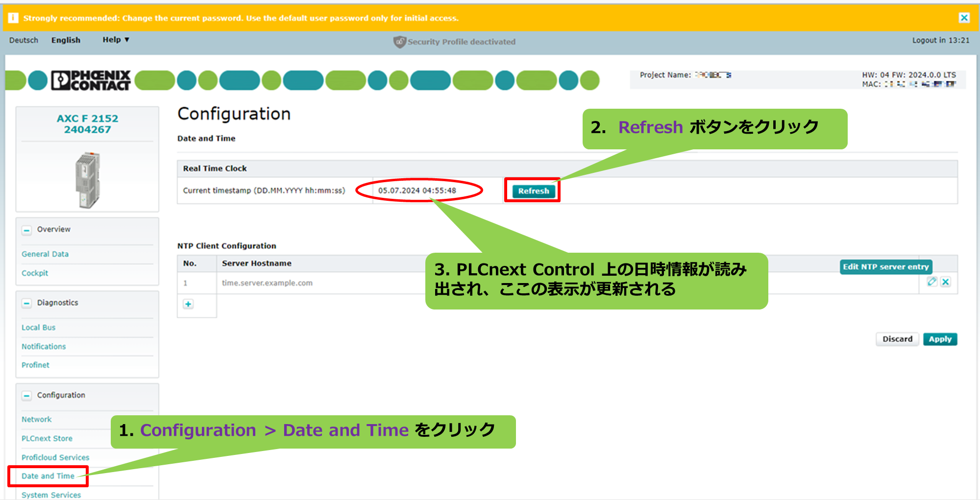Click the Phoenix Contact logo
980x500 pixels.
91,80
